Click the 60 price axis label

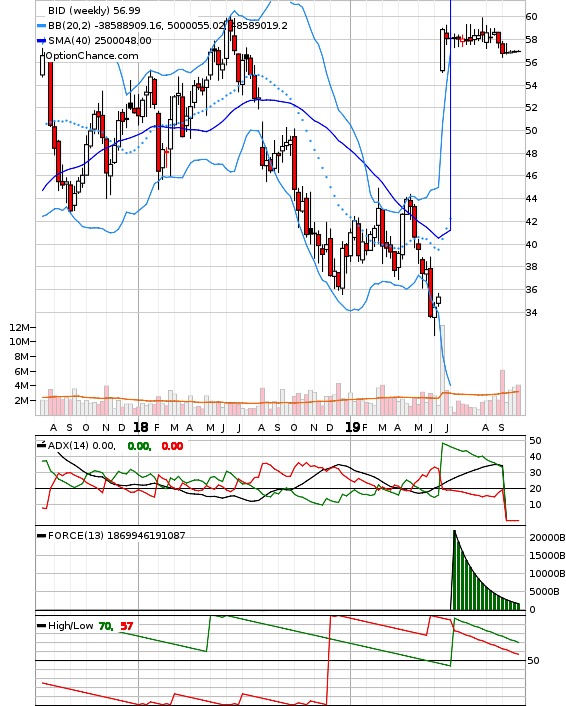coord(531,17)
